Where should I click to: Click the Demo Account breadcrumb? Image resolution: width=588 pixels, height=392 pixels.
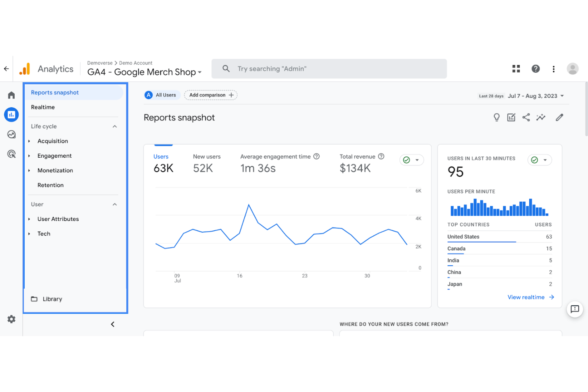click(135, 63)
